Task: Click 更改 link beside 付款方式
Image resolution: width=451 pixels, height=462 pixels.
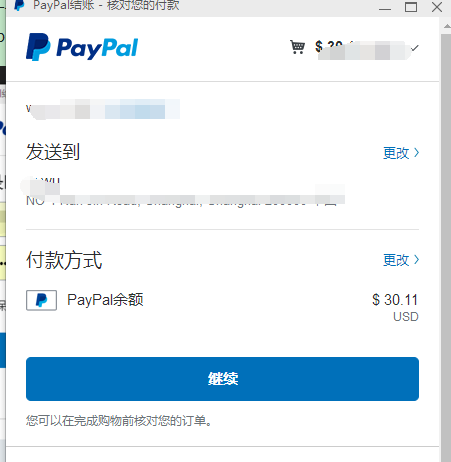Action: pyautogui.click(x=396, y=260)
